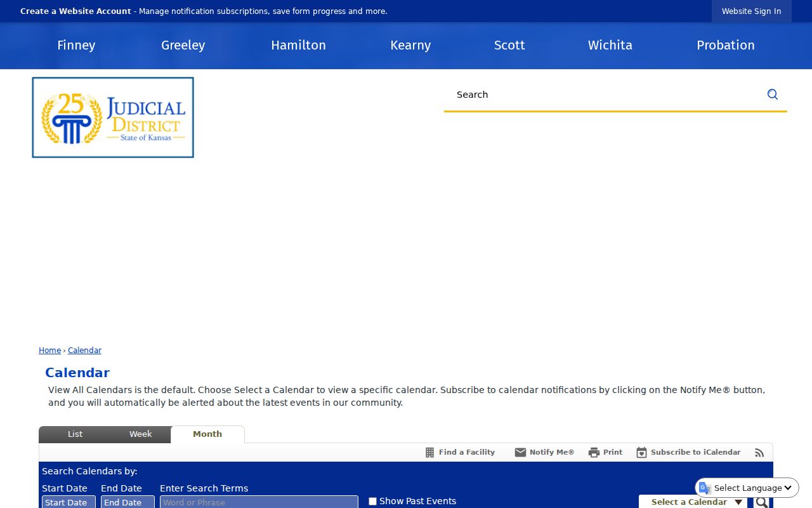Click the End Date field
The height and width of the screenshot is (508, 812).
tap(128, 502)
